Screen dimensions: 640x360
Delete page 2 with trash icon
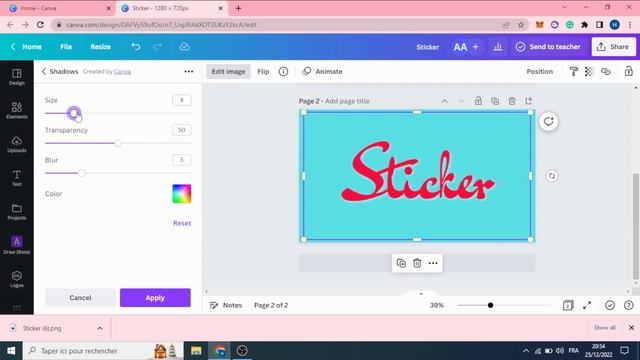tap(512, 101)
